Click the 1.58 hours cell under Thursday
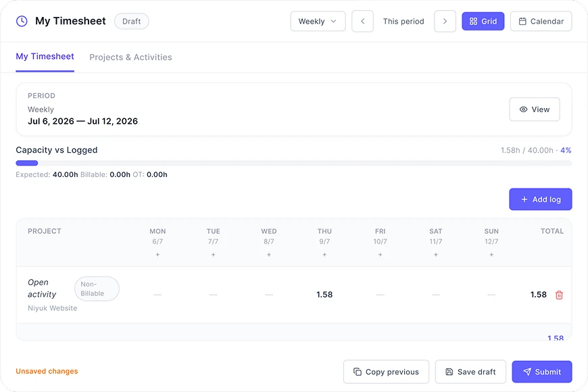The width and height of the screenshot is (588, 392). tap(324, 295)
